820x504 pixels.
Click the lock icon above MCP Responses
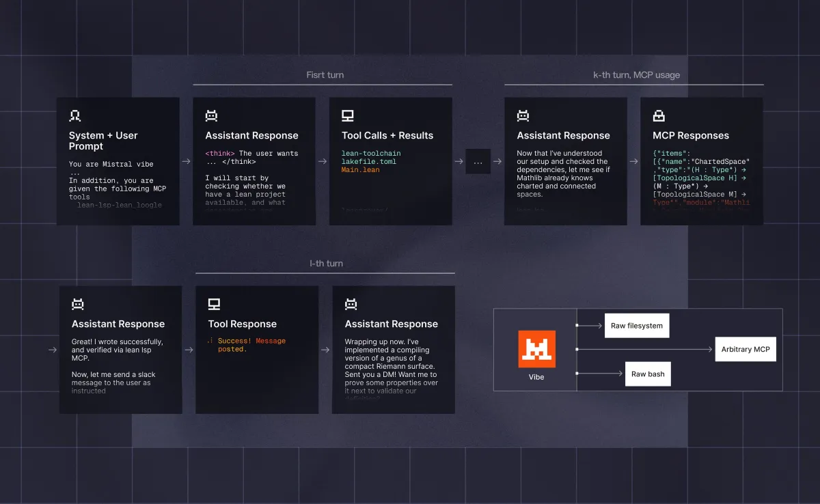click(659, 116)
